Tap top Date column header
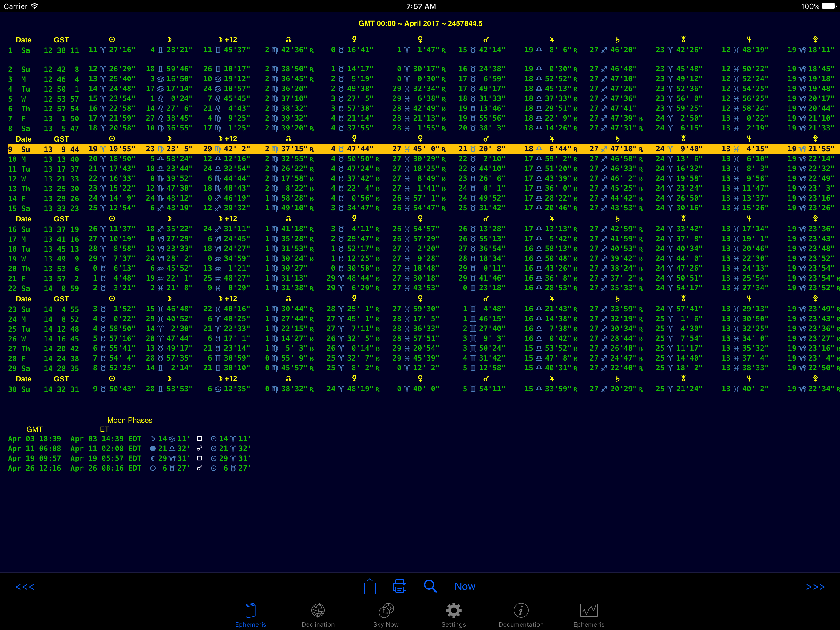Viewport: 840px width, 630px height. 24,40
